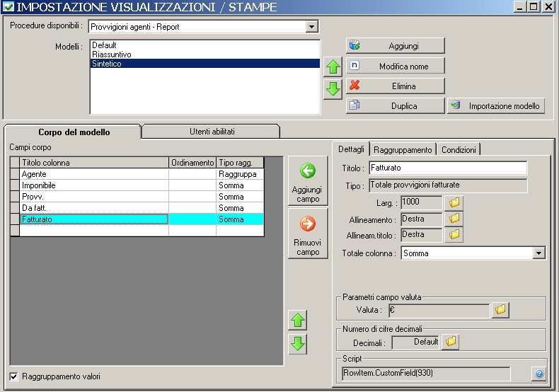Click Raggruppa cell in Agente row

click(240, 174)
